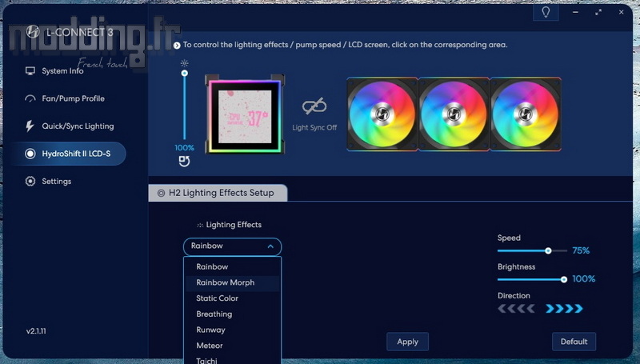
Task: Select Breathing effect option
Action: (214, 314)
